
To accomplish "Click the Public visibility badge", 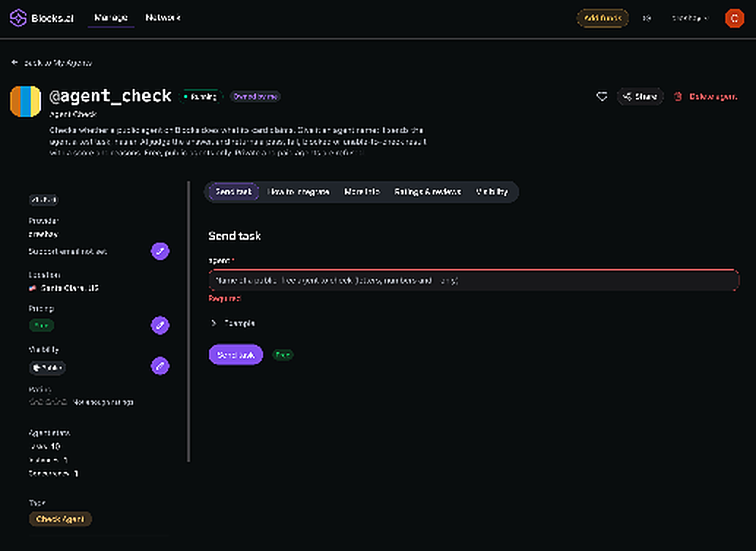I will point(48,368).
